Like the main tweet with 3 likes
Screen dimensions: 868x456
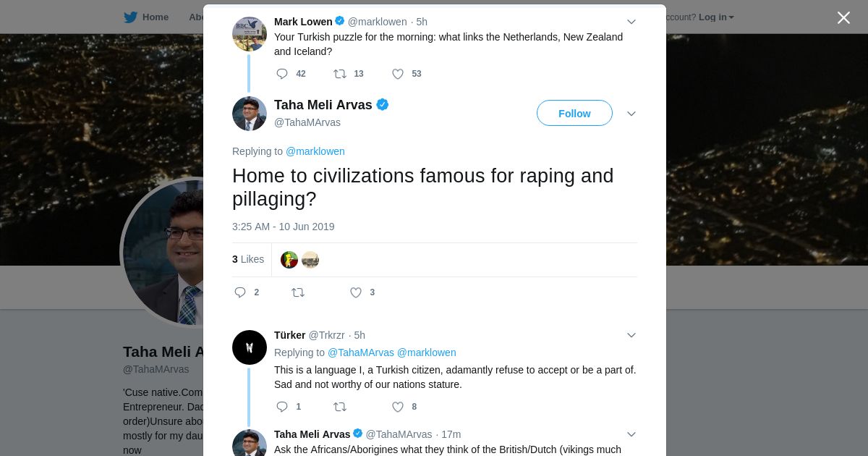click(x=356, y=292)
